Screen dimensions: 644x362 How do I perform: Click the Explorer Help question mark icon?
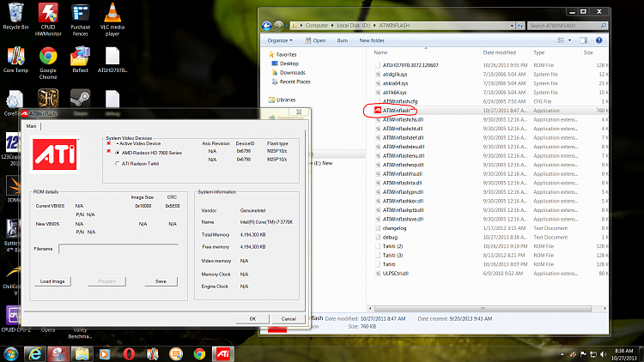coord(598,40)
